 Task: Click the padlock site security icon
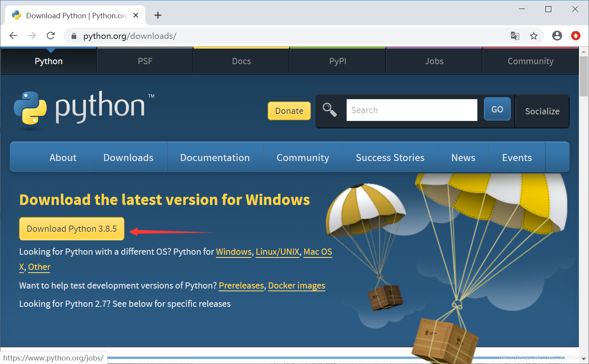74,36
